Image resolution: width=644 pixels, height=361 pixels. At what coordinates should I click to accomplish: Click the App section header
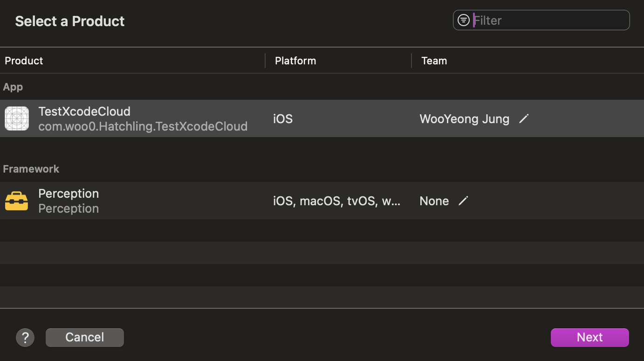[x=13, y=87]
